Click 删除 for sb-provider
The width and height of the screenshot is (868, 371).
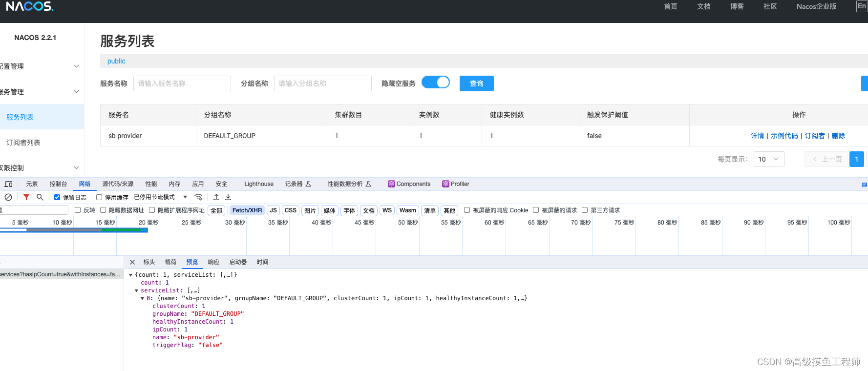(x=838, y=136)
